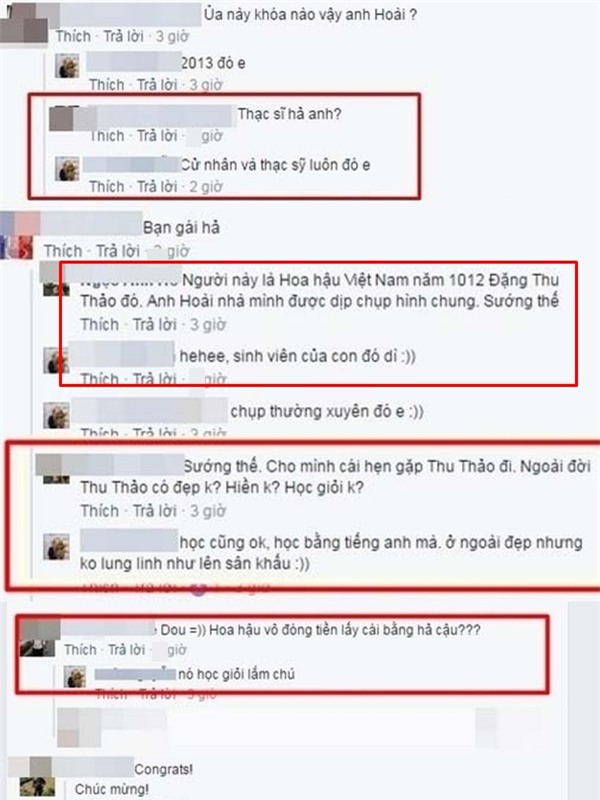Viewport: 600px width, 800px height.
Task: Open the profile picture beside 'Bạn gái hả'
Action: 17,235
